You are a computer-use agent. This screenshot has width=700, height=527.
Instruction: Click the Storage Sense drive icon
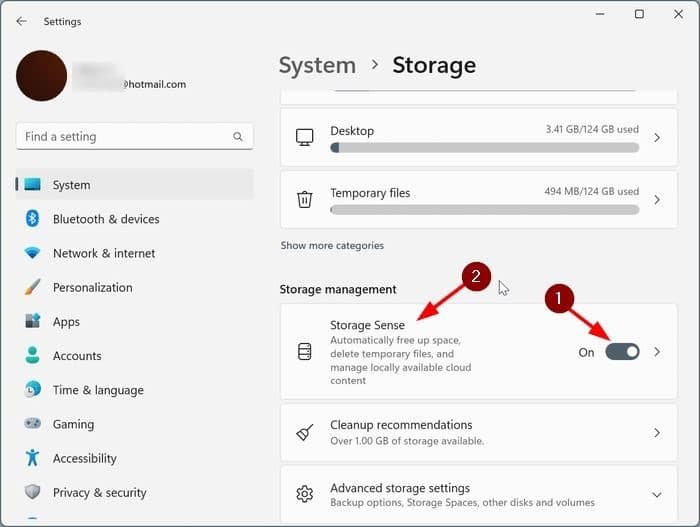pyautogui.click(x=305, y=352)
